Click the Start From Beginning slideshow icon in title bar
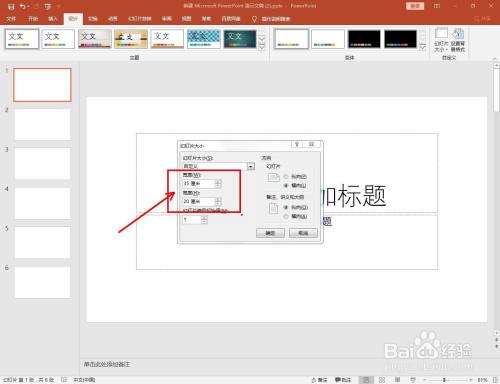 pos(48,6)
